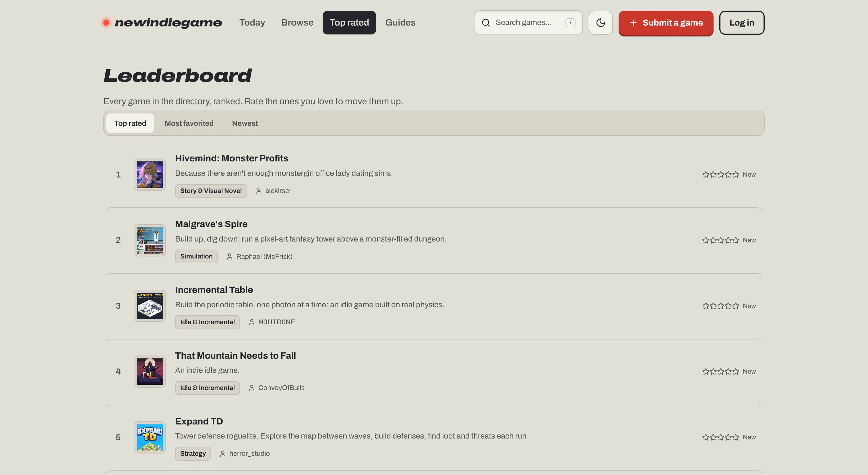Open Incremental Table thumbnail image
The width and height of the screenshot is (868, 475).
[x=150, y=306]
